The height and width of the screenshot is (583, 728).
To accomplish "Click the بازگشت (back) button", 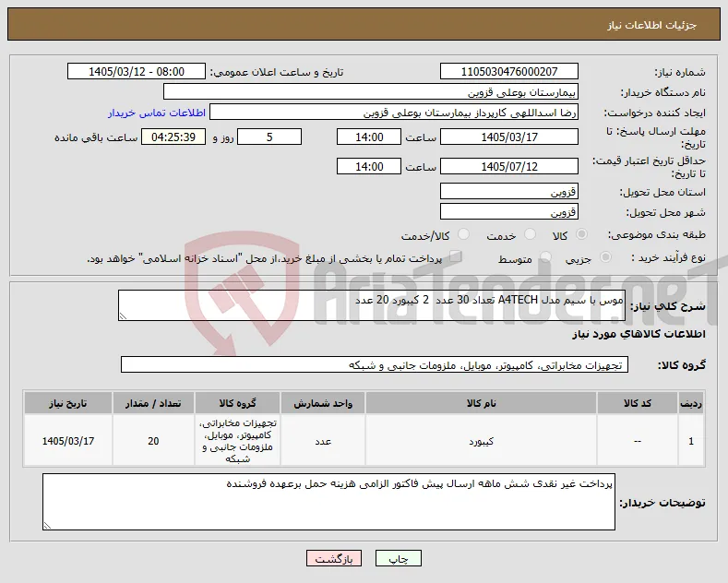I will coord(334,558).
